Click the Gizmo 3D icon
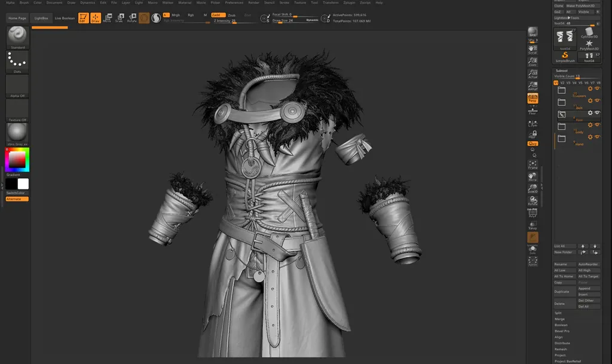Image resolution: width=612 pixels, height=364 pixels. click(x=144, y=18)
